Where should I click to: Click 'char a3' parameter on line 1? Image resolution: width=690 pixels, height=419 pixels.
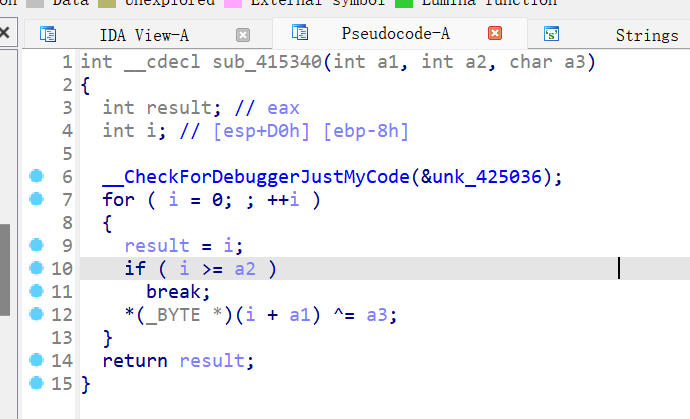[x=547, y=62]
